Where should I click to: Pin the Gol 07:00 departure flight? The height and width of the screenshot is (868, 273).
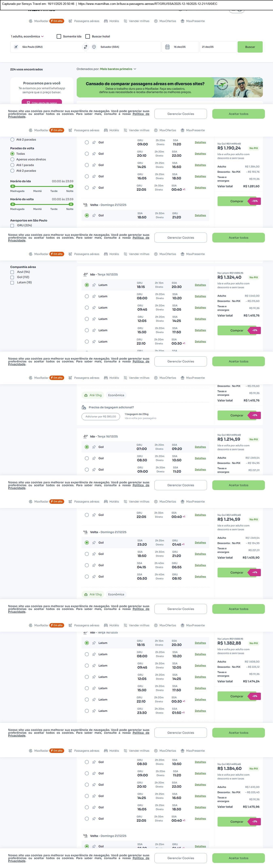point(94,447)
